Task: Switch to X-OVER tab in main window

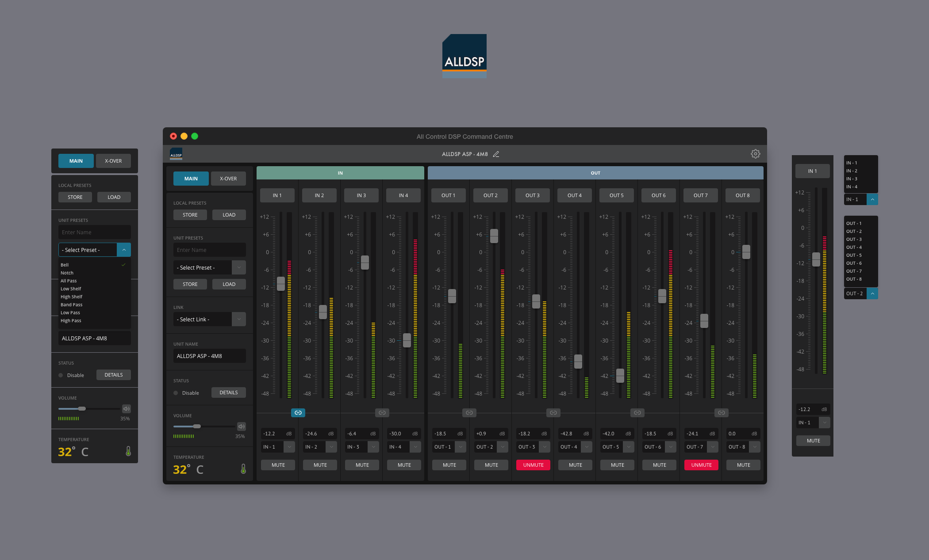Action: coord(228,179)
